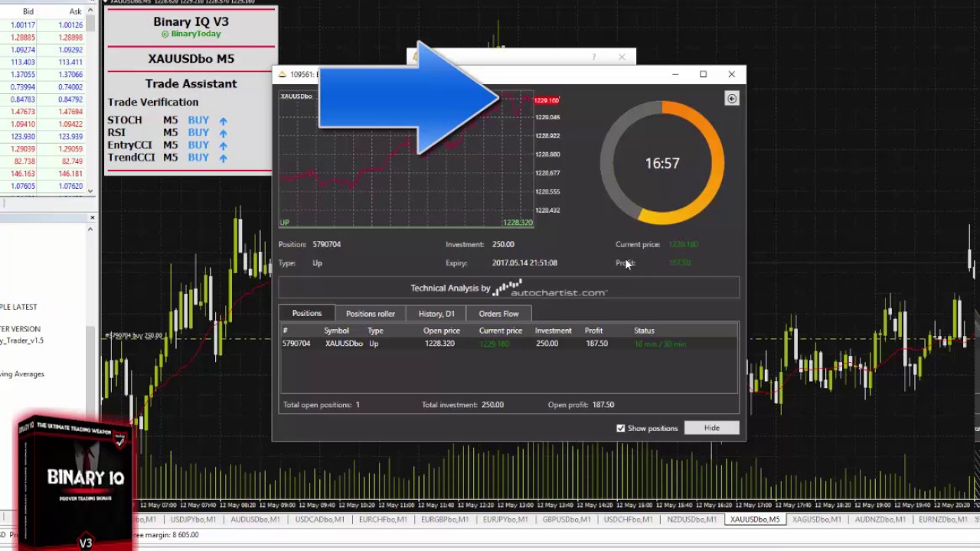
Task: Click the free margin 8 605.00 status
Action: [166, 535]
